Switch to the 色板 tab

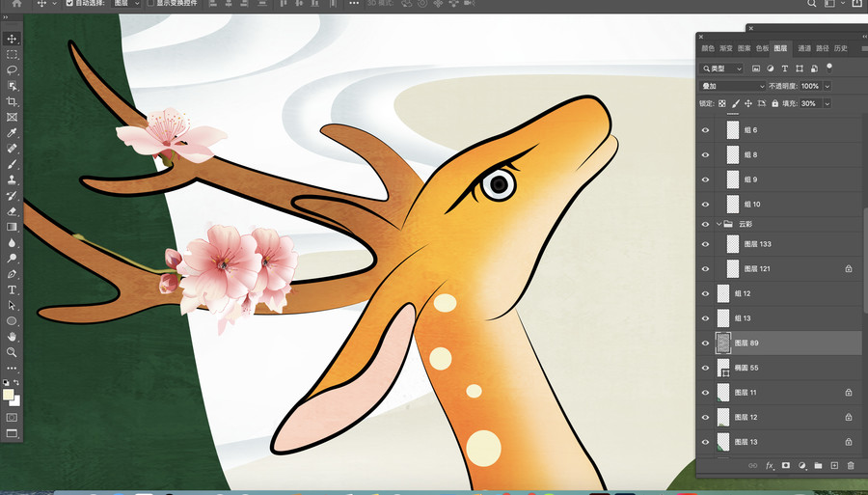click(762, 48)
